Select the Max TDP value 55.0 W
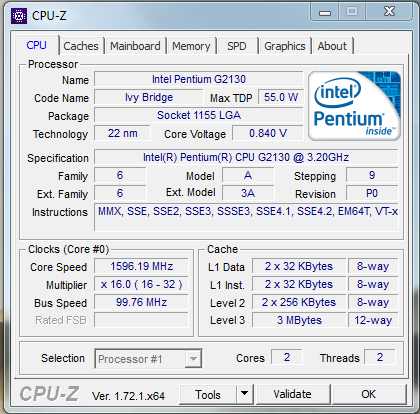The height and width of the screenshot is (414, 420). [x=281, y=97]
